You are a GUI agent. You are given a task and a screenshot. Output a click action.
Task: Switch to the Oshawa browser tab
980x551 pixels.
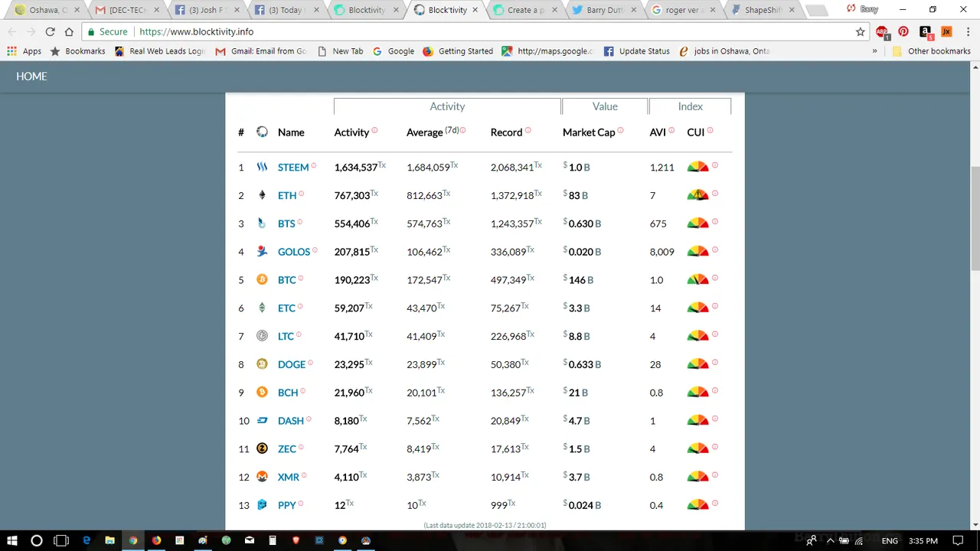(47, 10)
